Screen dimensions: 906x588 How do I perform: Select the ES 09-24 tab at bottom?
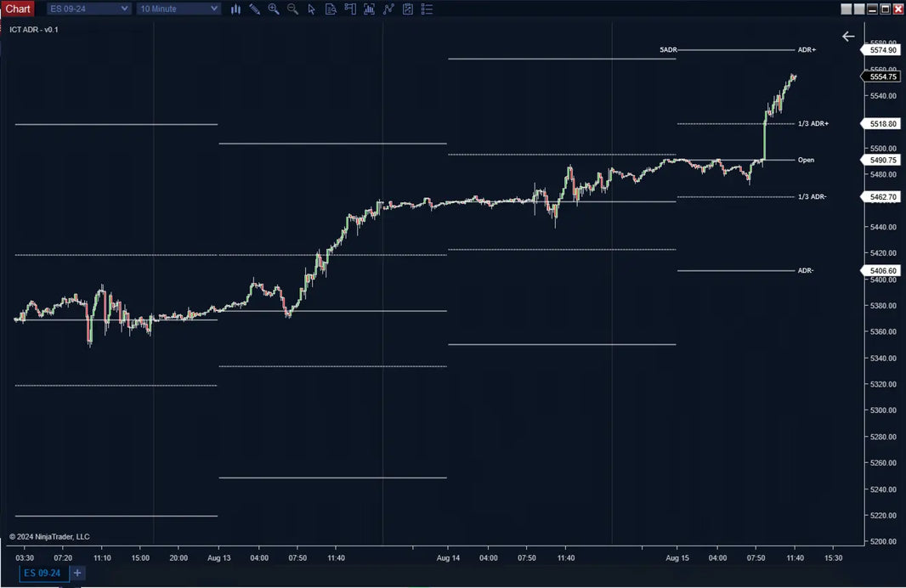(x=42, y=574)
